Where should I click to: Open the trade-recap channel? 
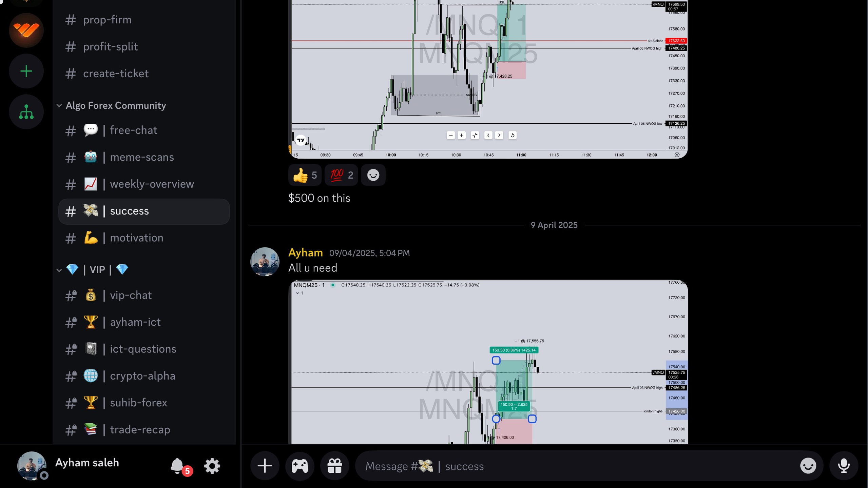pos(144,430)
